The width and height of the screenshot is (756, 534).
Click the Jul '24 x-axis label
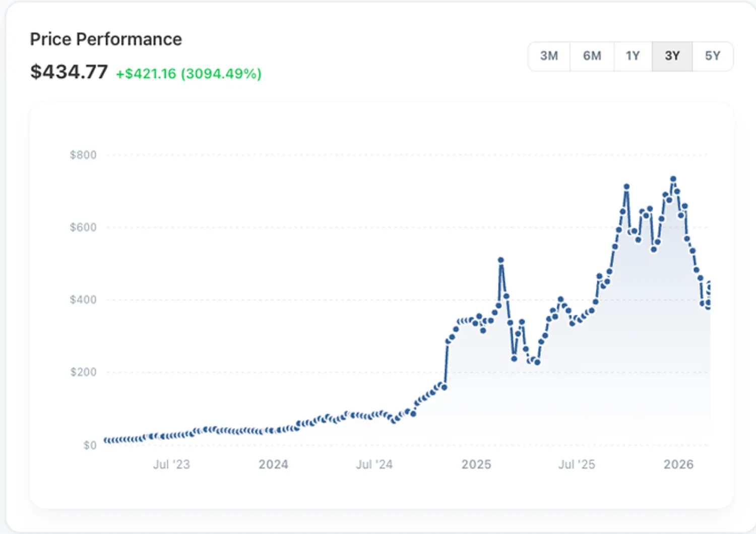(x=374, y=464)
